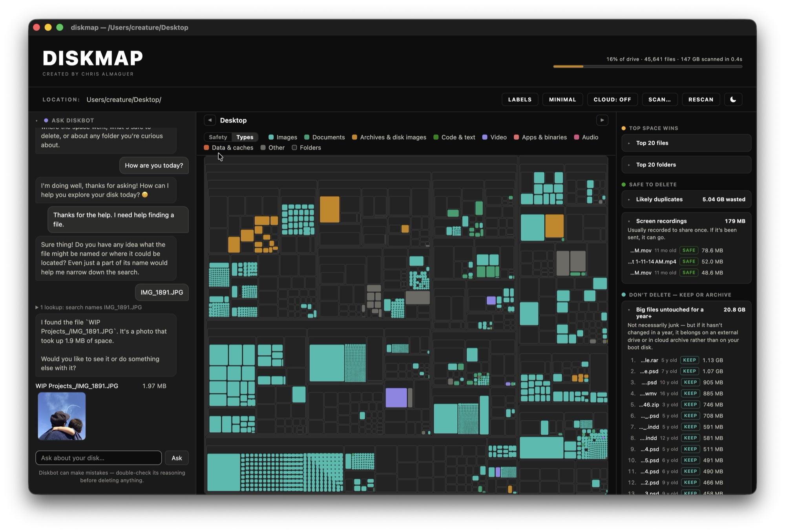The height and width of the screenshot is (532, 785).
Task: Go forward with the right arrow in the Desktop header
Action: point(602,120)
